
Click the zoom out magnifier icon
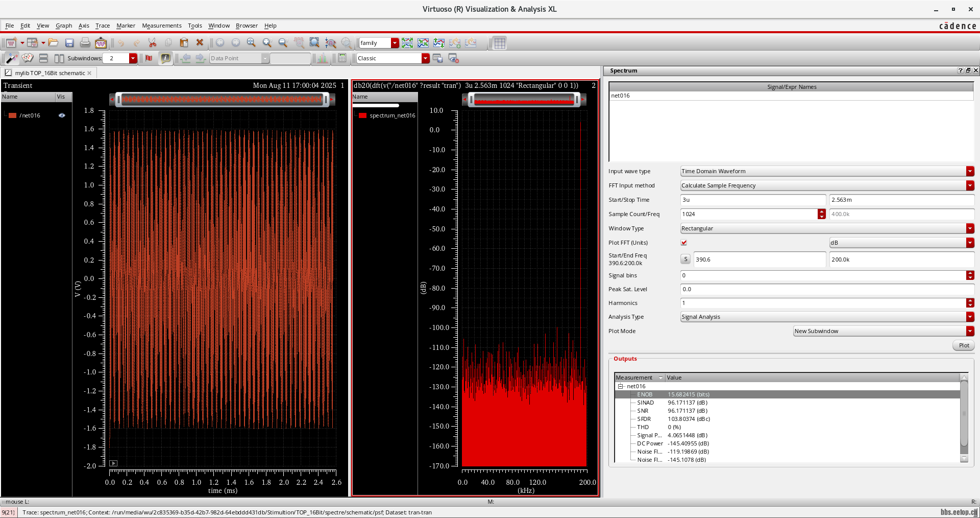click(283, 43)
